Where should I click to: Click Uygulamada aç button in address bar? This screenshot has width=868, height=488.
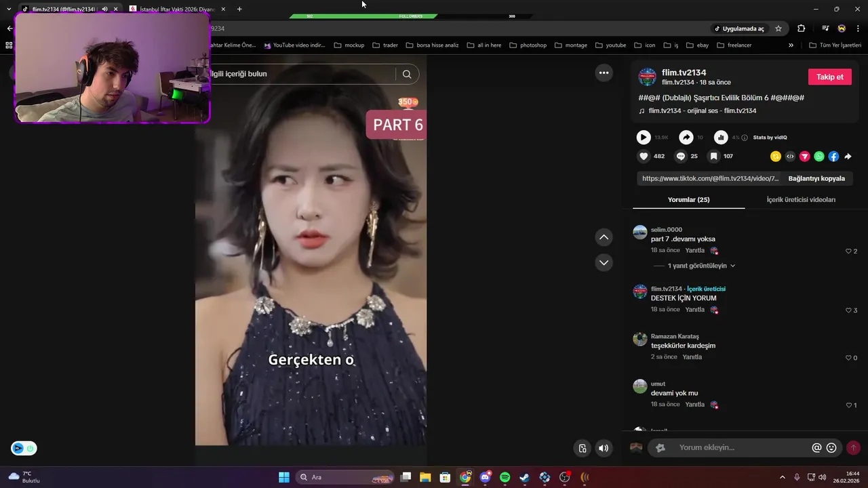click(738, 28)
